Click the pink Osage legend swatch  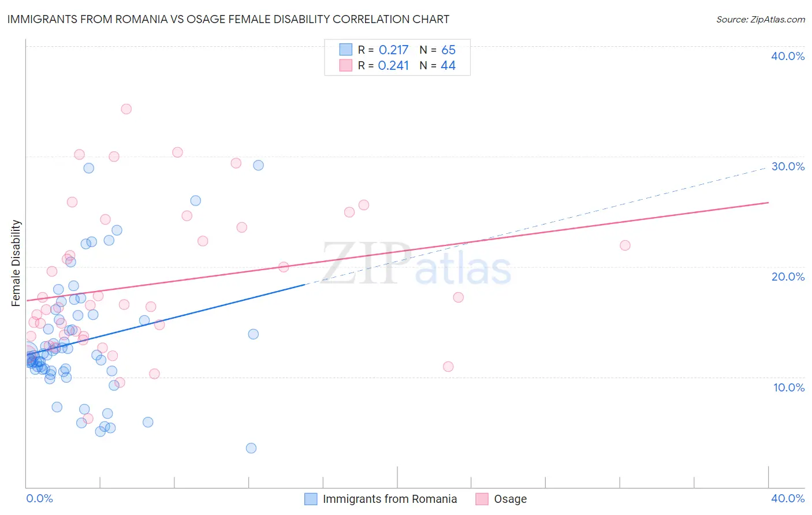[482, 499]
